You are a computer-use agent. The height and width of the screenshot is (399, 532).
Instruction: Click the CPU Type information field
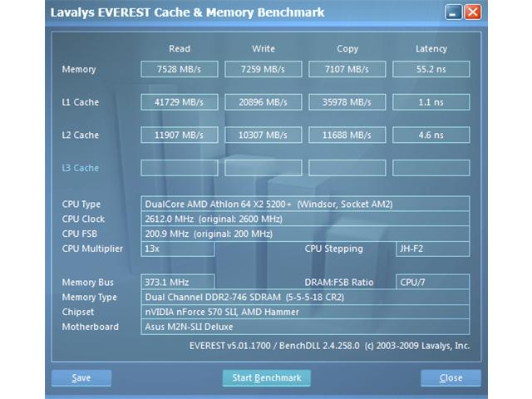click(305, 204)
